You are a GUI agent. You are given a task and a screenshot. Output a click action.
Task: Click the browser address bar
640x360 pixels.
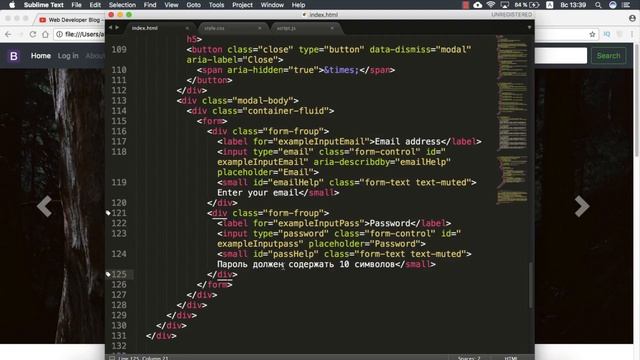pyautogui.click(x=80, y=34)
